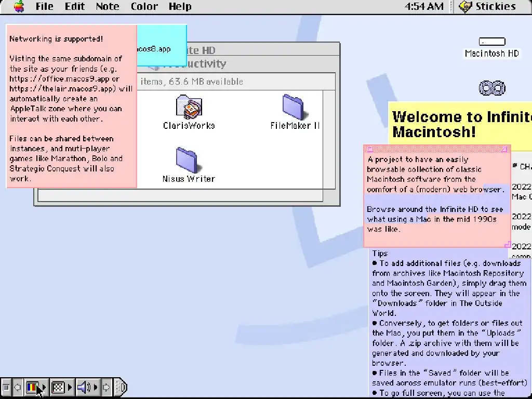Click the Sound Volume speaker strip icon
532x399 pixels.
point(84,387)
